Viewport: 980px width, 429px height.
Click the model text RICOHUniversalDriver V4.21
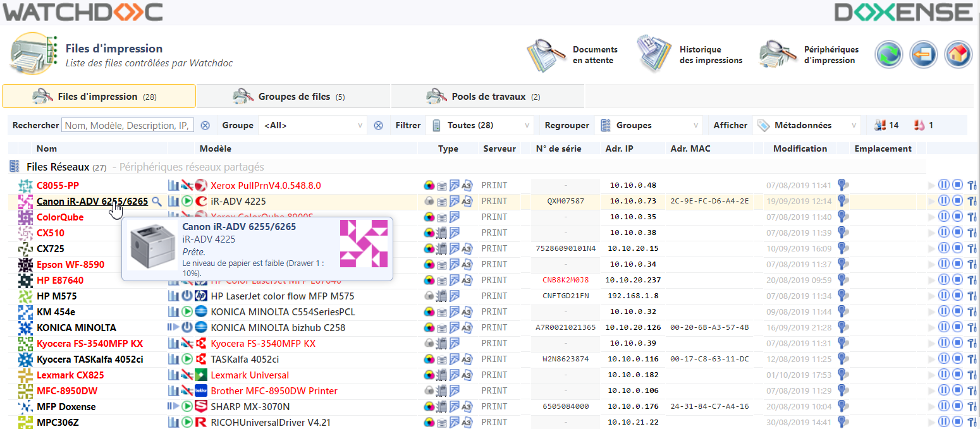tap(271, 423)
